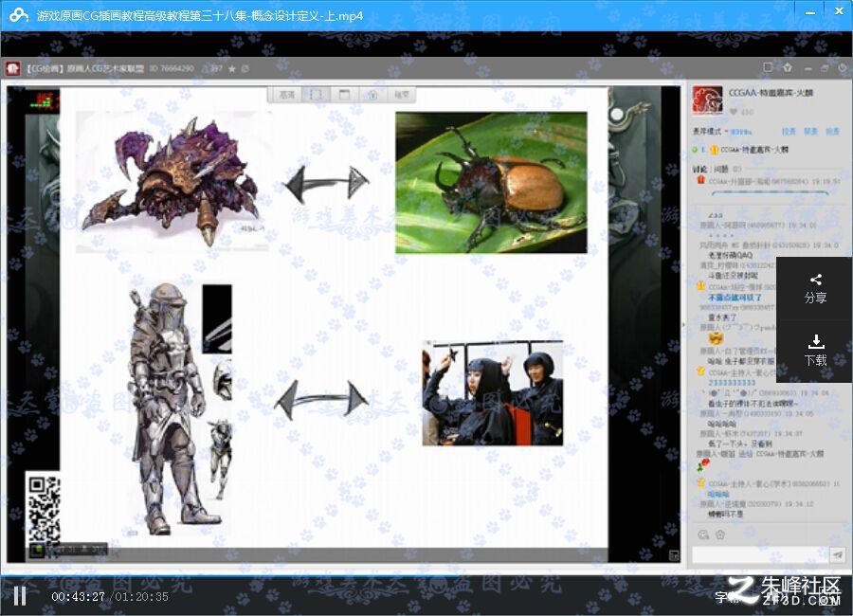
Task: Click the chat message 2333333333
Action: (x=732, y=383)
